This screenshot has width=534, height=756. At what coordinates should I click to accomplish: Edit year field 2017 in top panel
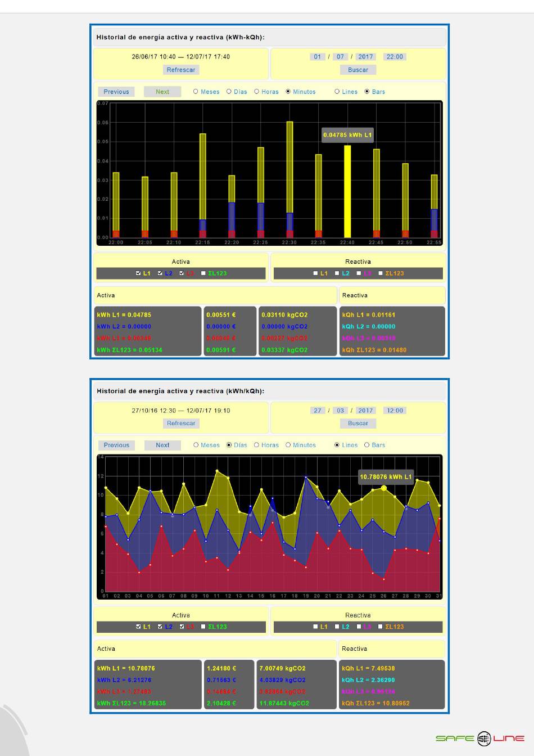[x=366, y=57]
